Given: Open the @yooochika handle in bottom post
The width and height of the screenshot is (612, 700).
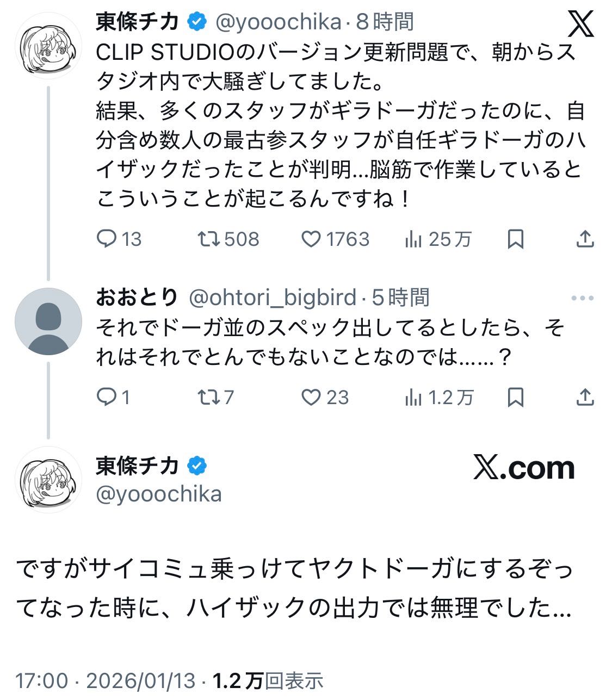Looking at the screenshot, I should tap(159, 494).
